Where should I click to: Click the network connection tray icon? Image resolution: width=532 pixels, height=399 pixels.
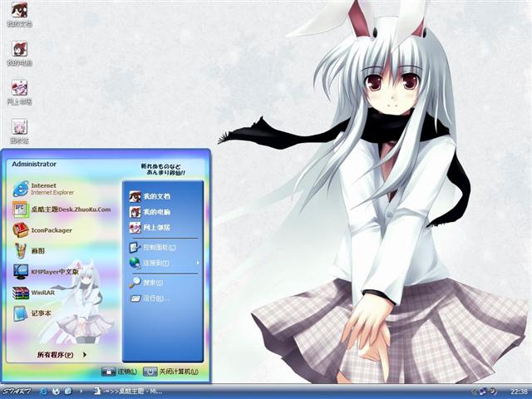pyautogui.click(x=484, y=392)
